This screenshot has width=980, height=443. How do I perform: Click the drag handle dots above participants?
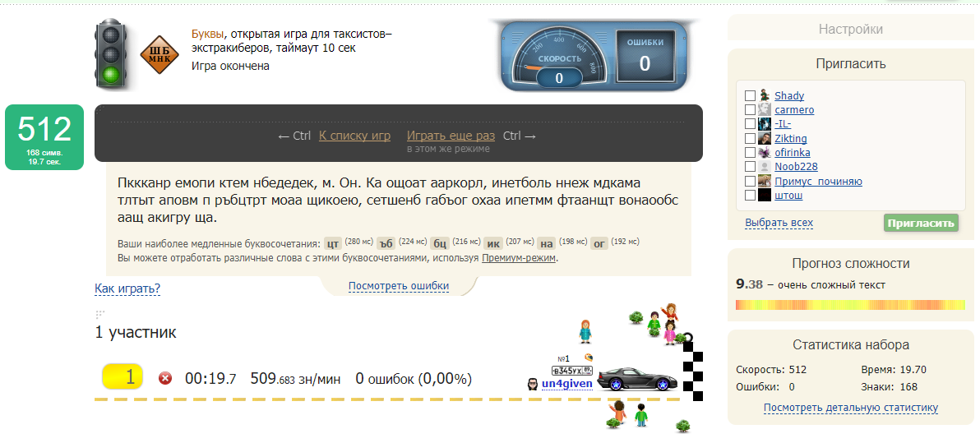(100, 314)
